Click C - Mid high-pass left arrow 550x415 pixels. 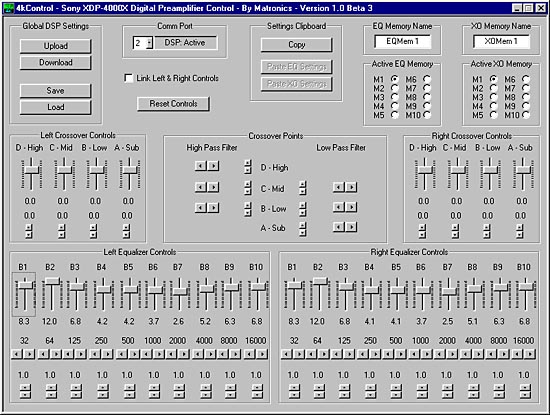pos(200,187)
